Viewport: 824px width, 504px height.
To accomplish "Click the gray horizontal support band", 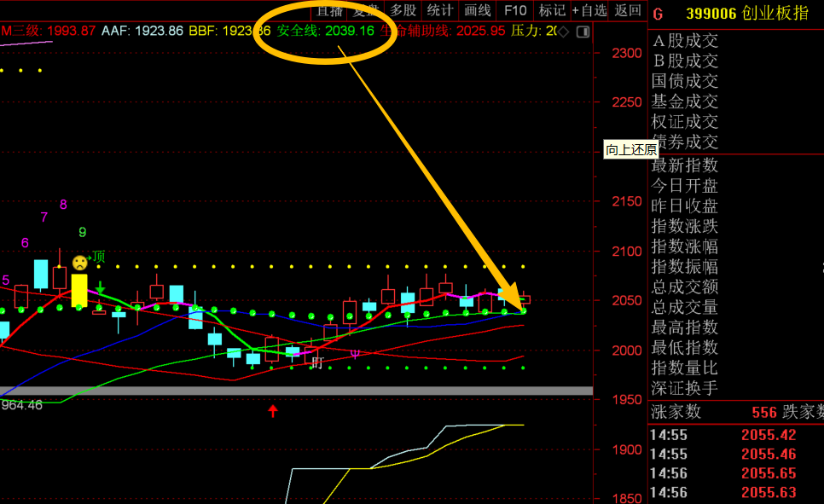I will [x=296, y=391].
